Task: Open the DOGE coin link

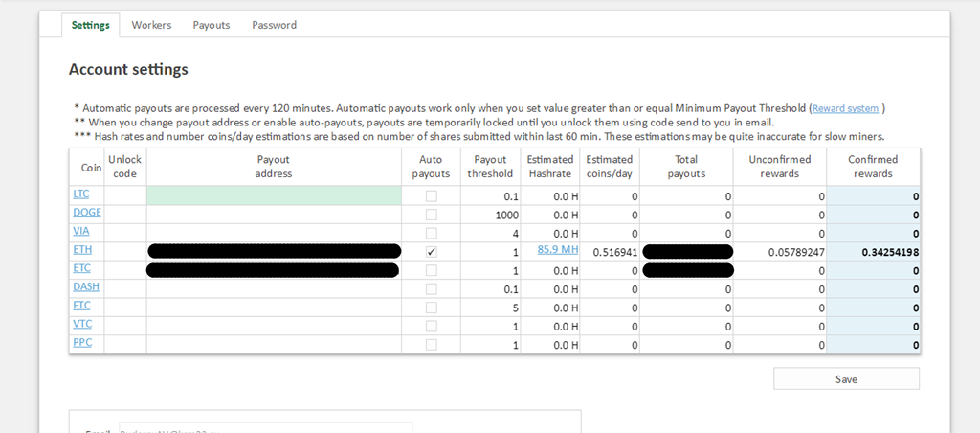Action: coord(87,213)
